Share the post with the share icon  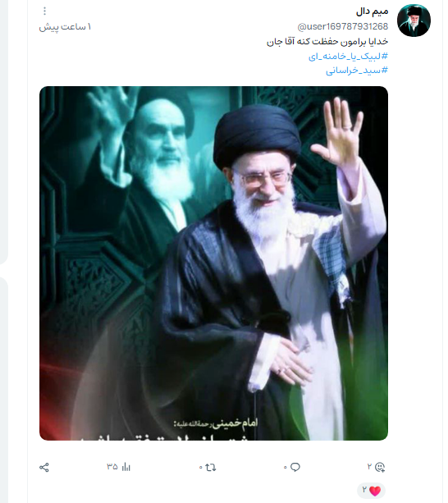coord(44,468)
